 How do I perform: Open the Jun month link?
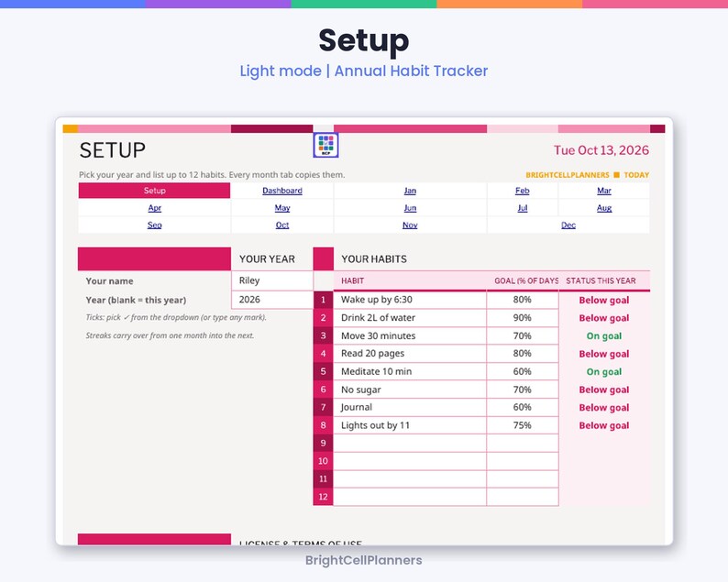[410, 208]
